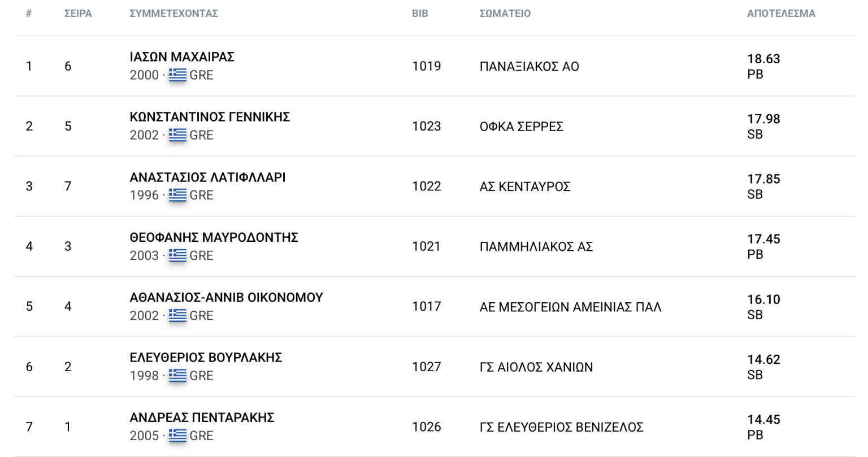This screenshot has height=457, width=868.
Task: Click the flag beside ΕΛΕΥΘΕΡΙΟΣ ΒΟΥΡΛΑΚΗΣ
Action: [177, 375]
